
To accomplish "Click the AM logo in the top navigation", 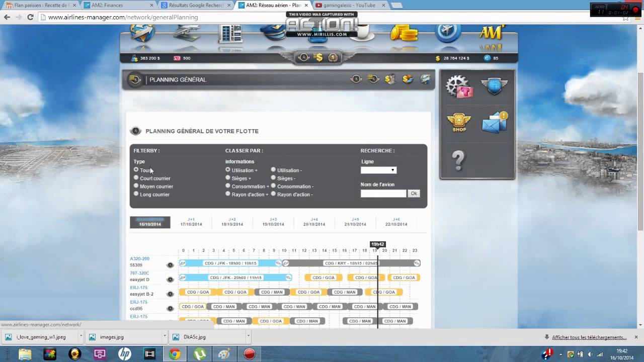I will tap(492, 33).
